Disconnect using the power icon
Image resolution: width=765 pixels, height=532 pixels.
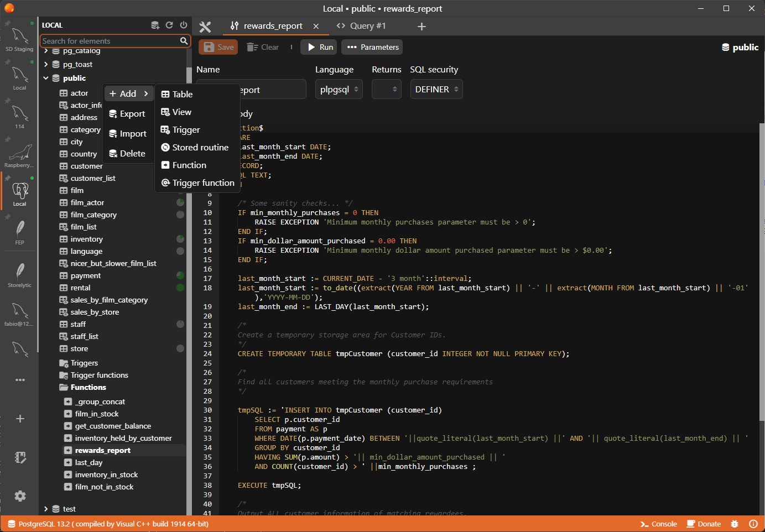click(183, 25)
